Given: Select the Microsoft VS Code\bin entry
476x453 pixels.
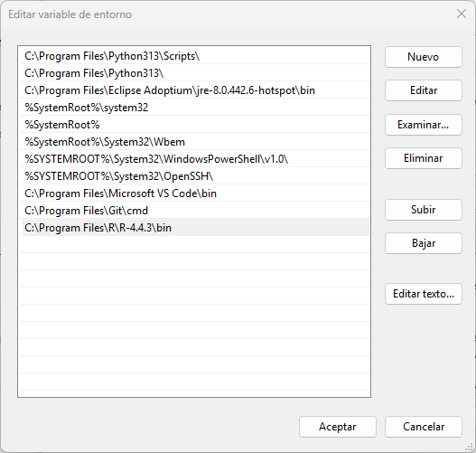Looking at the screenshot, I should click(x=194, y=193).
